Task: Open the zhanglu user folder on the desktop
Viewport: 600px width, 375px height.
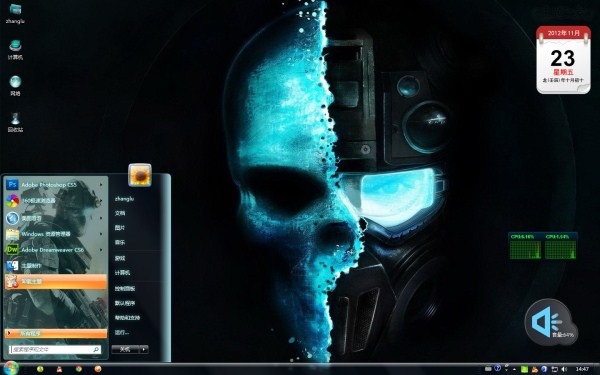Action: (15, 13)
